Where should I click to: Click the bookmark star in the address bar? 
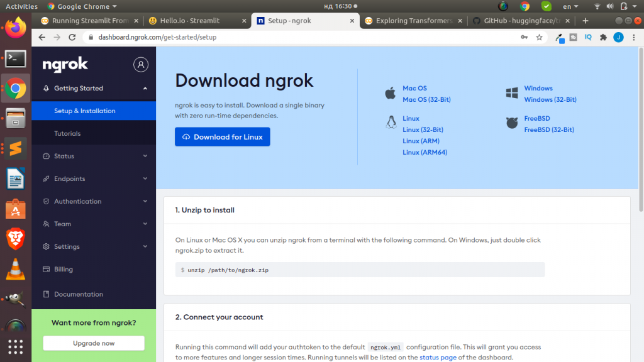click(x=539, y=37)
